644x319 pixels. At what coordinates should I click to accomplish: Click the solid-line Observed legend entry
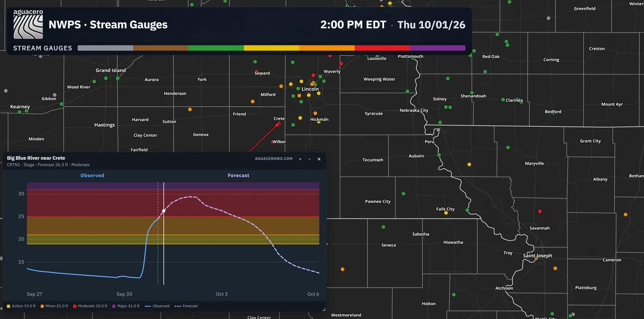pyautogui.click(x=157, y=306)
